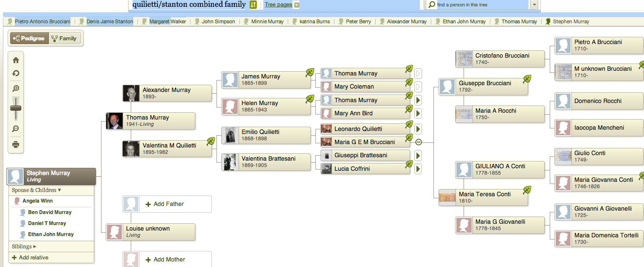This screenshot has width=644, height=267.
Task: Open the leaf hint on Valentina M Quilietti
Action: point(211,142)
